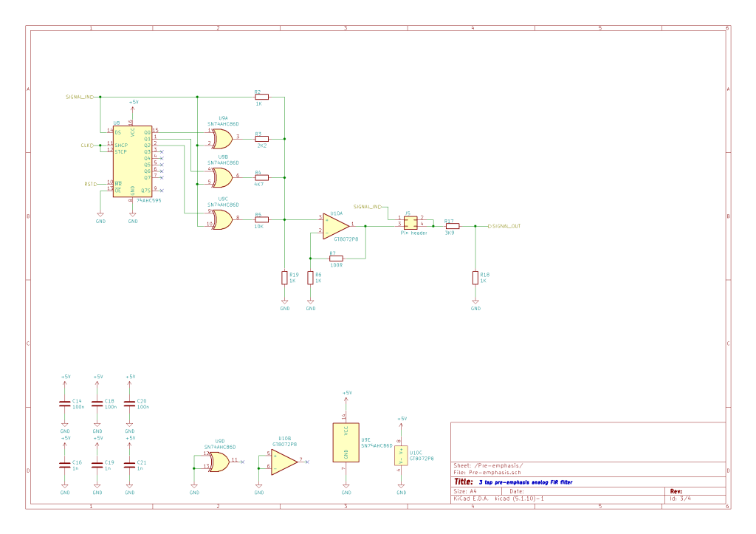Select the C21 1n capacitor

tap(130, 464)
